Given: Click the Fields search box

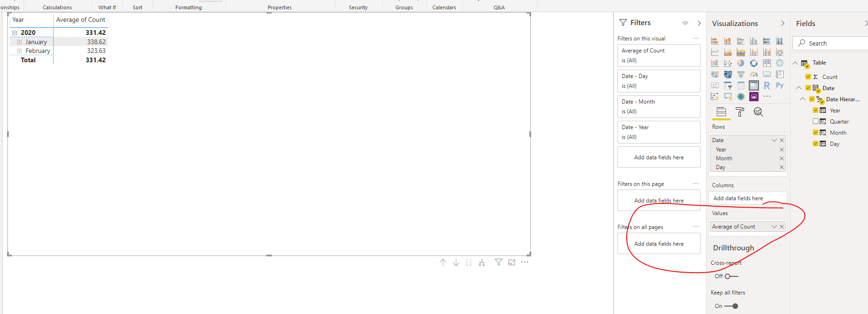Looking at the screenshot, I should point(830,43).
